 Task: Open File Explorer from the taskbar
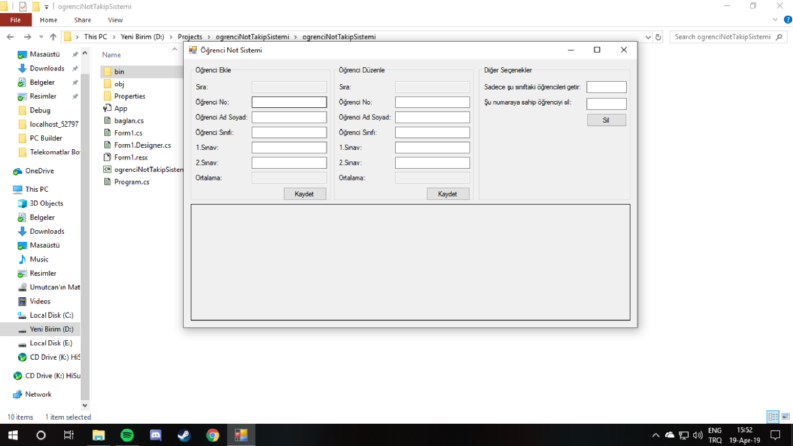[x=98, y=435]
